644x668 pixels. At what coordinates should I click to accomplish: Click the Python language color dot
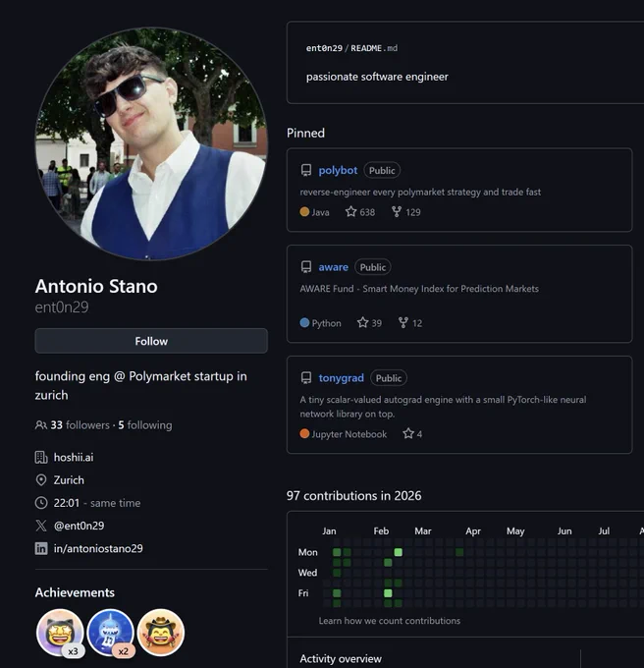[304, 322]
